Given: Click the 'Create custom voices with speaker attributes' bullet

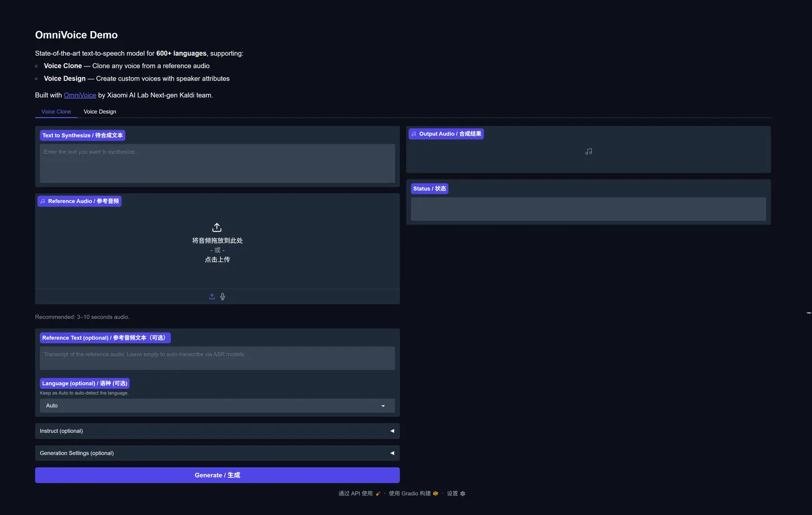Looking at the screenshot, I should [137, 79].
